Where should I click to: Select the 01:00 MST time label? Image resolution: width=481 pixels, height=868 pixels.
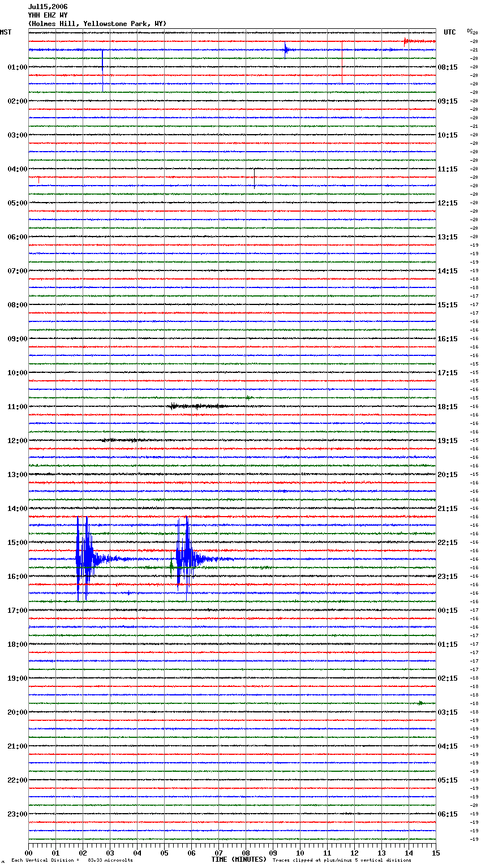pyautogui.click(x=18, y=67)
